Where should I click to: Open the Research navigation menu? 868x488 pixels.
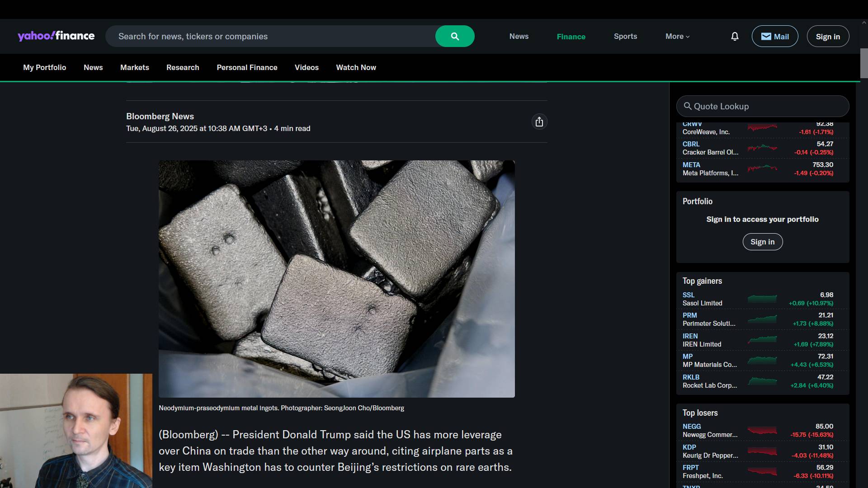point(183,67)
